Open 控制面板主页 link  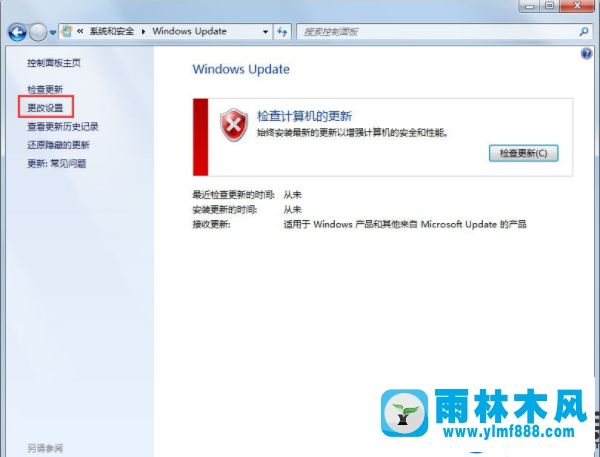tap(54, 63)
